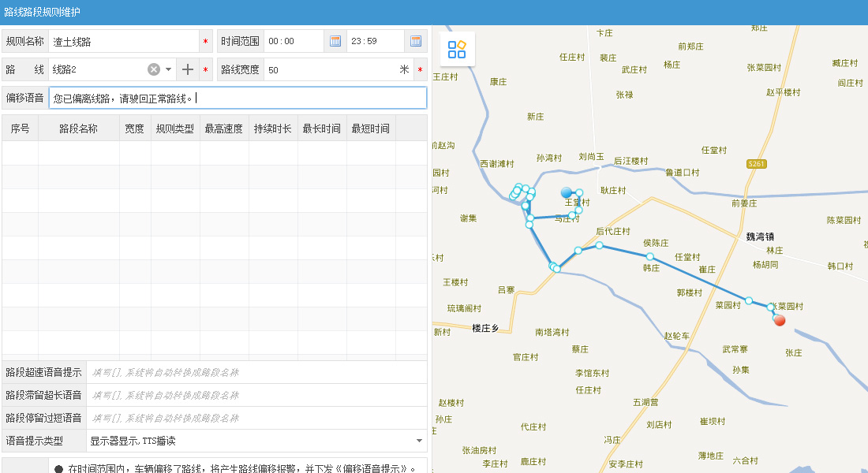Image resolution: width=868 pixels, height=473 pixels.
Task: Click the 最长时间 column header
Action: pos(322,128)
